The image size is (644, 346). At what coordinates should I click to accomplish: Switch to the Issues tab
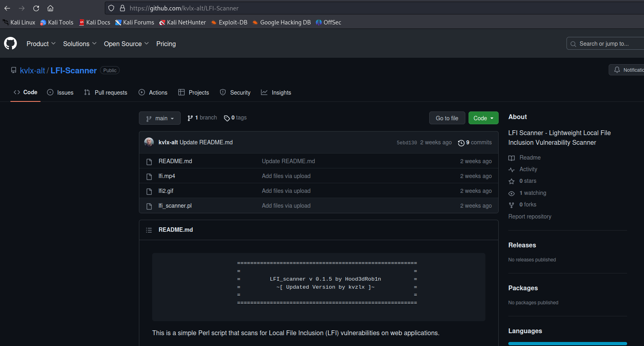[60, 93]
